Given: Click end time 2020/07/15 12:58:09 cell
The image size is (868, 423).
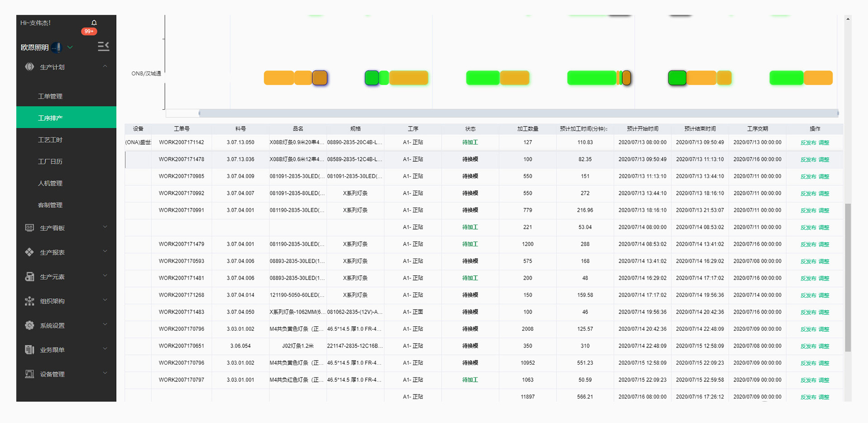Looking at the screenshot, I should coord(700,346).
